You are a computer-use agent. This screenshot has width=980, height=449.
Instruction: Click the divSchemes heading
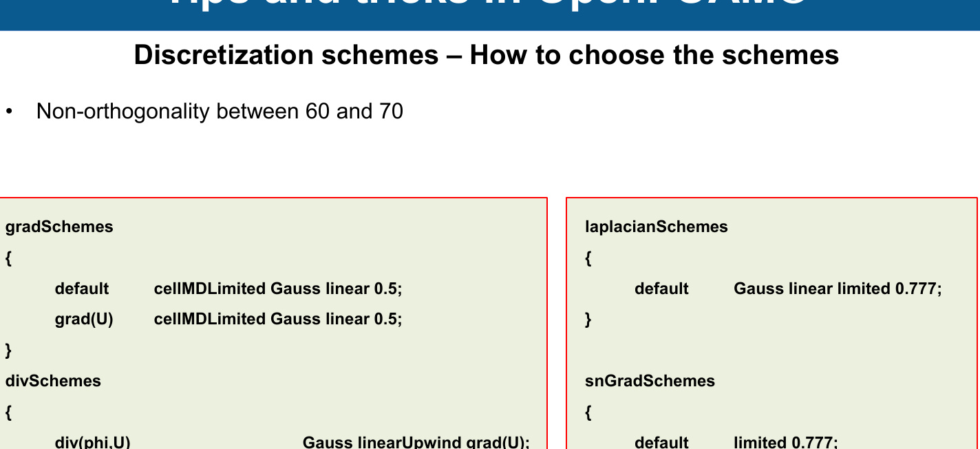coord(53,381)
